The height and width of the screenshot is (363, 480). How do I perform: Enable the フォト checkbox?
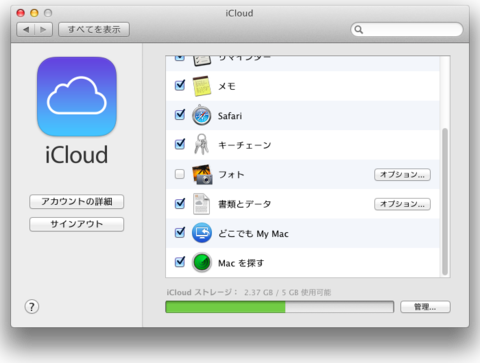coord(180,174)
